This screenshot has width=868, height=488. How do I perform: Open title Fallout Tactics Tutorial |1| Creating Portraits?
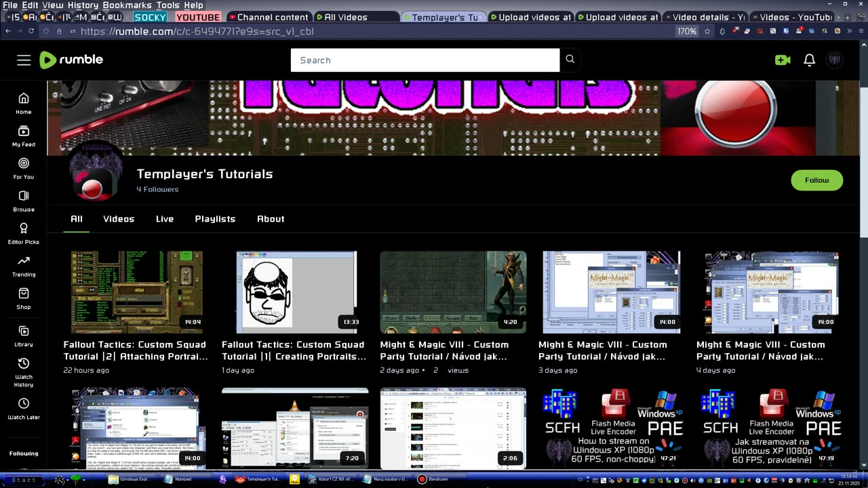pos(294,350)
